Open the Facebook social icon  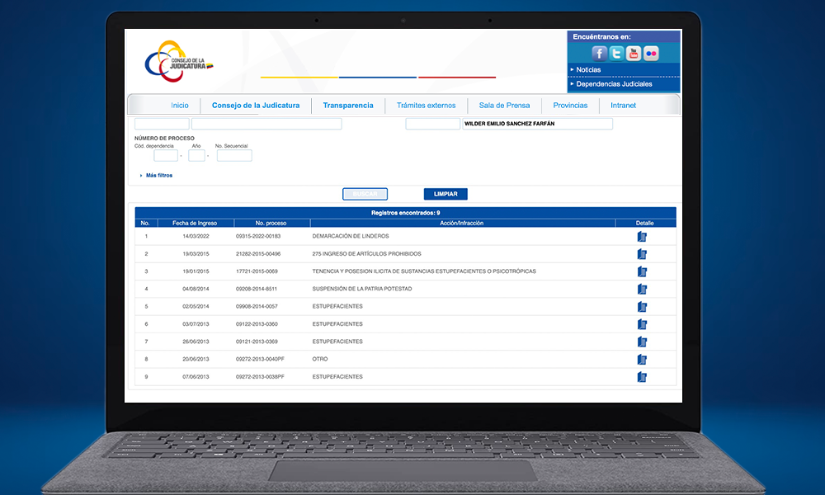(599, 53)
